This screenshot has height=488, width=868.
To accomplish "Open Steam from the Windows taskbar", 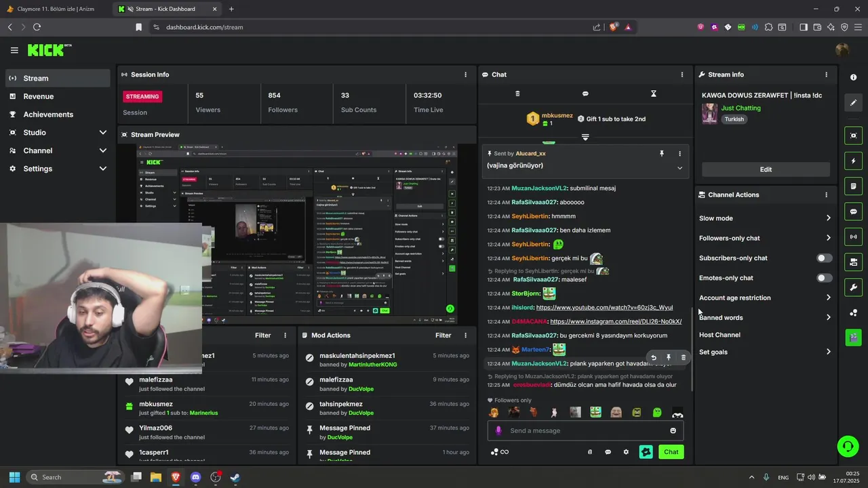I will [235, 477].
